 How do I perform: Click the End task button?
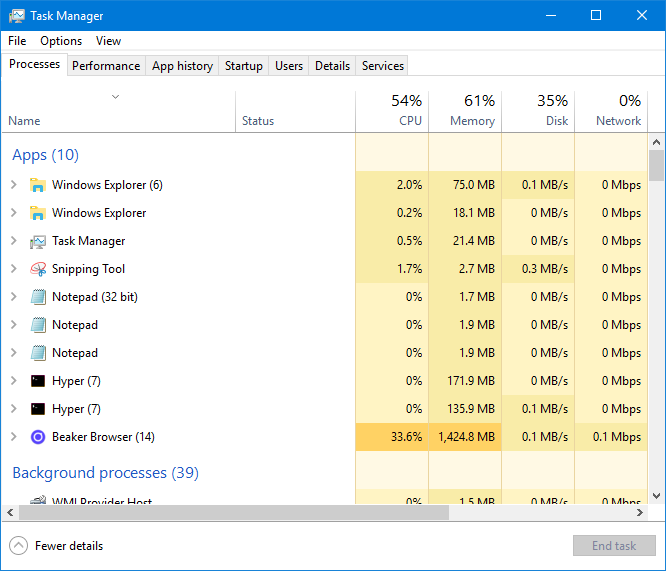[614, 546]
